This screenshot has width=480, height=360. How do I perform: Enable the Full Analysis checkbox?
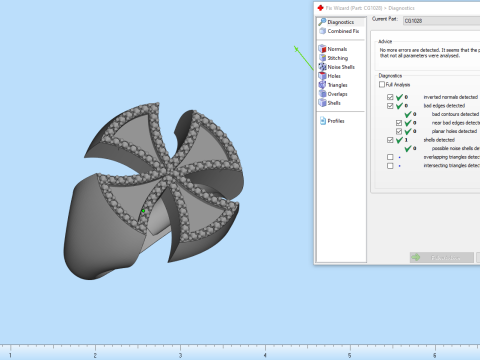click(x=382, y=85)
